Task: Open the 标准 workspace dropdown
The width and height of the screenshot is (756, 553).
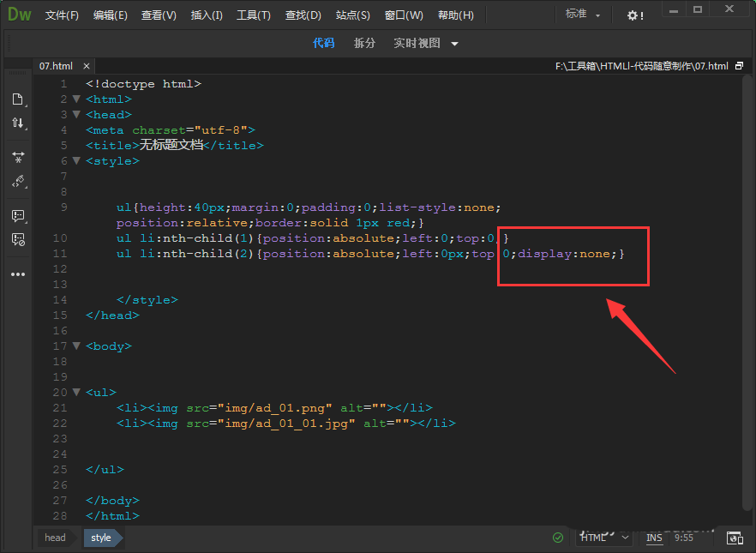Action: click(583, 15)
